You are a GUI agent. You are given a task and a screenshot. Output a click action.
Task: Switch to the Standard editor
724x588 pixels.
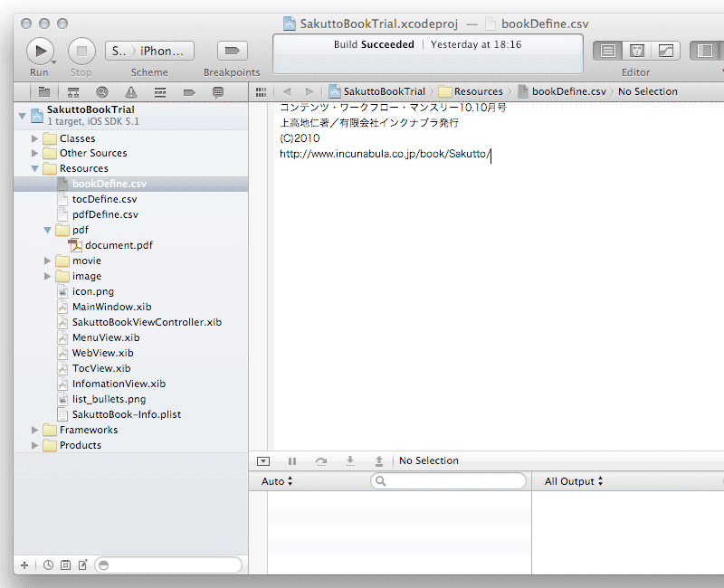[x=607, y=51]
